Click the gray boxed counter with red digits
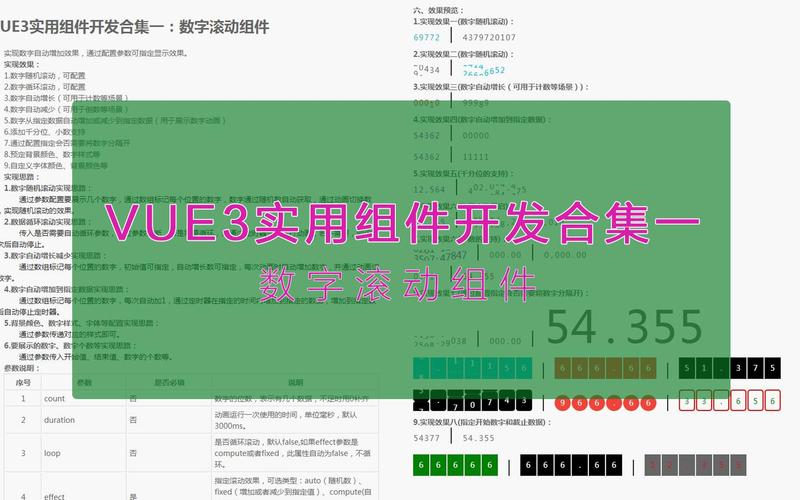This screenshot has width=800, height=500. [x=695, y=465]
